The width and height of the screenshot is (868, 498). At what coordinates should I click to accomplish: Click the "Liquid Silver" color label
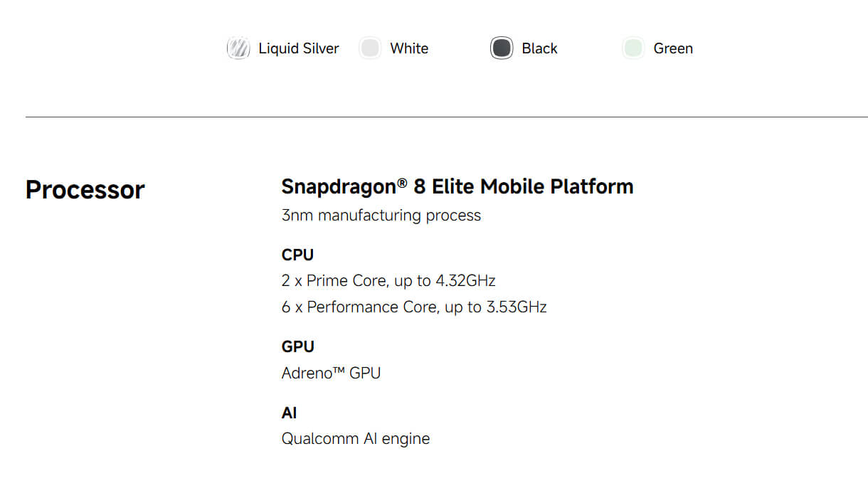[299, 48]
